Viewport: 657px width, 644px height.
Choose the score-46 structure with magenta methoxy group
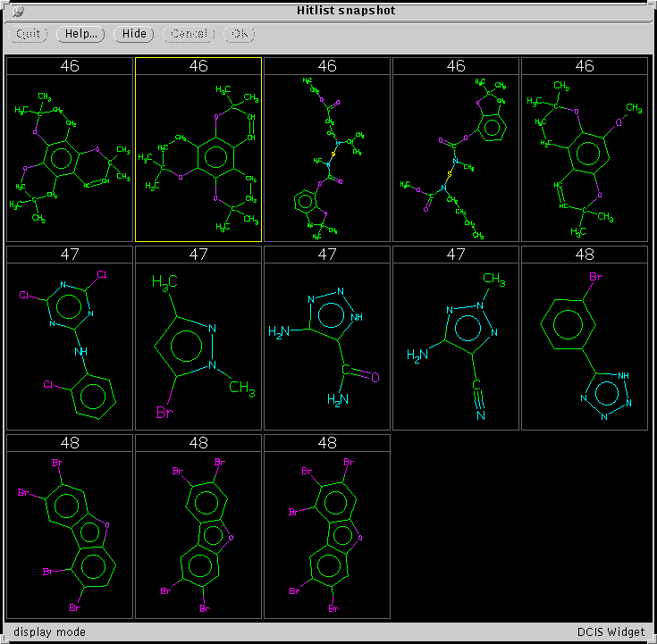coord(585,158)
